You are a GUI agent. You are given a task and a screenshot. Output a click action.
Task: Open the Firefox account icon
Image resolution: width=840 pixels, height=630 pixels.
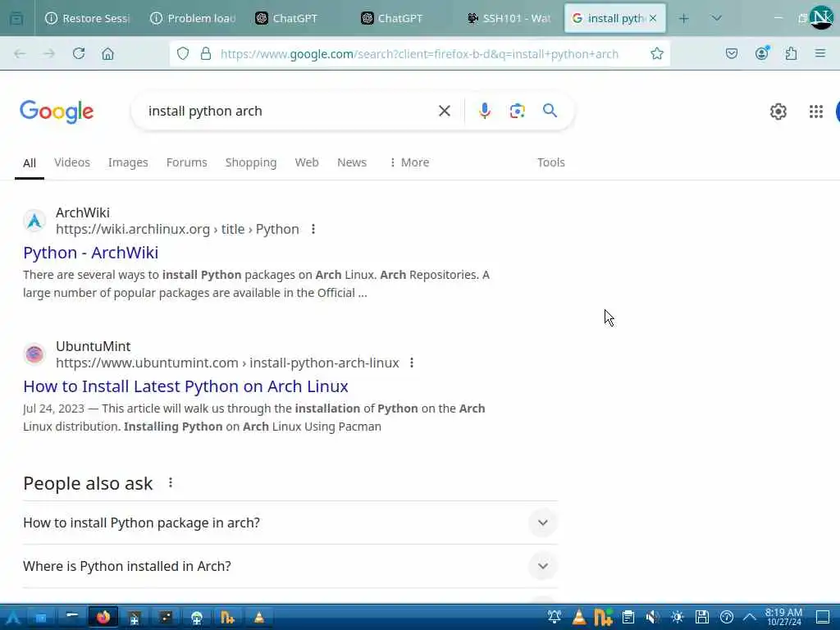[x=762, y=53]
